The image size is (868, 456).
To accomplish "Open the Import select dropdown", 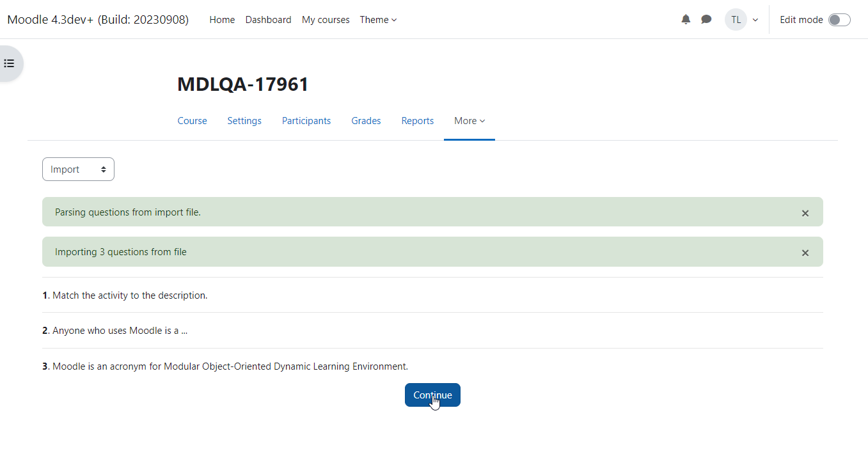I will coord(78,169).
